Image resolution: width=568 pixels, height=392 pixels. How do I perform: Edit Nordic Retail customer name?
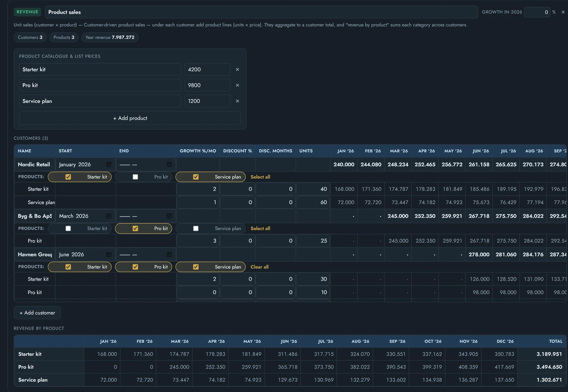[x=35, y=165]
